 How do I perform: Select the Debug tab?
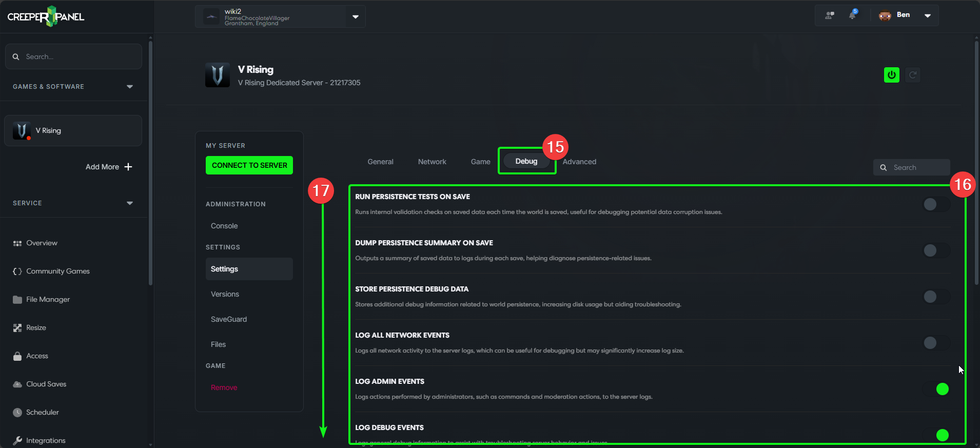click(x=526, y=161)
